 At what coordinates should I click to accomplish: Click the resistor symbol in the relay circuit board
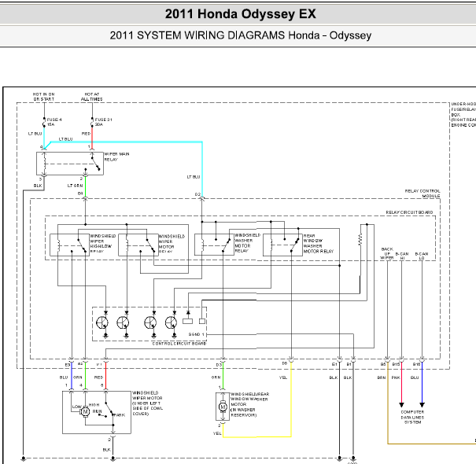point(360,239)
